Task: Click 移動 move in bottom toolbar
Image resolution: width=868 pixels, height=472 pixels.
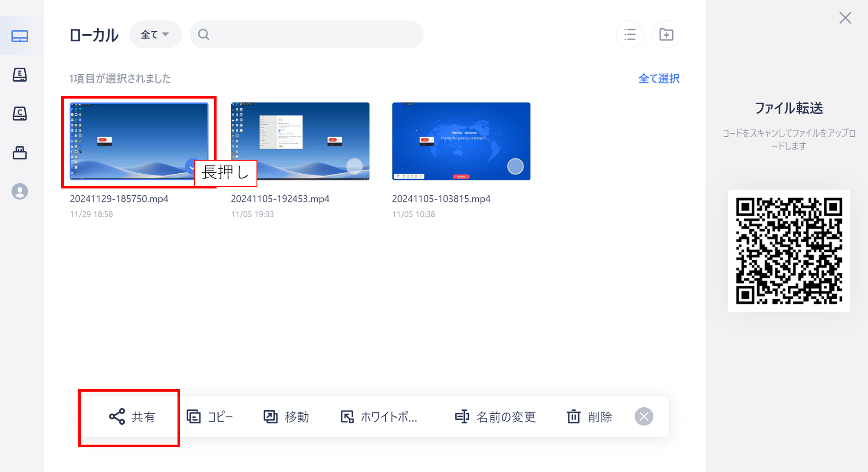Action: click(286, 417)
